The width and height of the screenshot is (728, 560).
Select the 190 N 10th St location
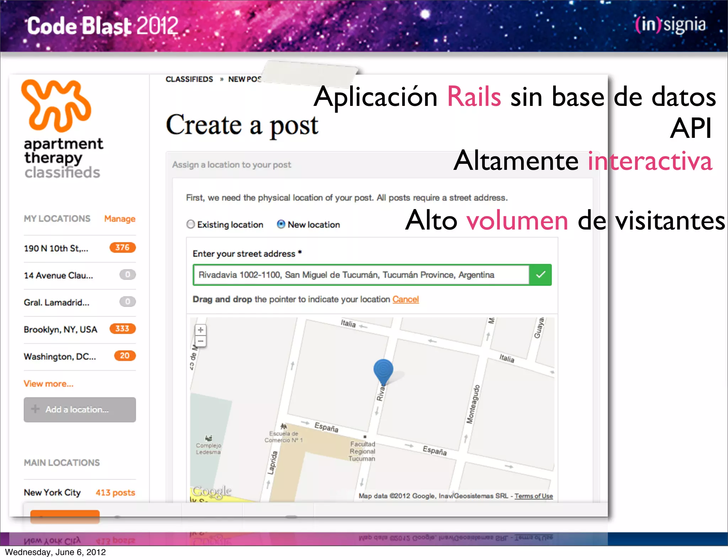56,248
